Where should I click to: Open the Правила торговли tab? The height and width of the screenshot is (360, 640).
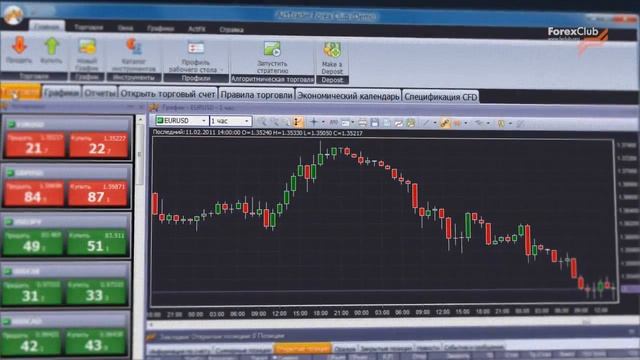click(256, 95)
